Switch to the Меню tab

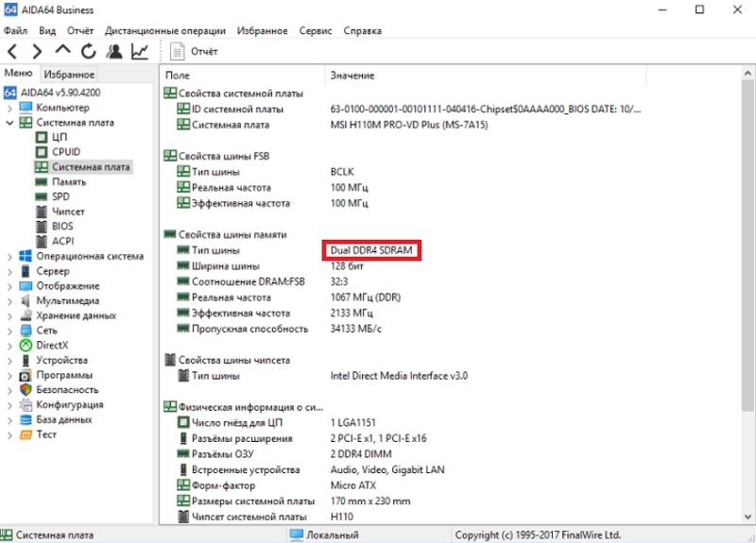tap(18, 74)
